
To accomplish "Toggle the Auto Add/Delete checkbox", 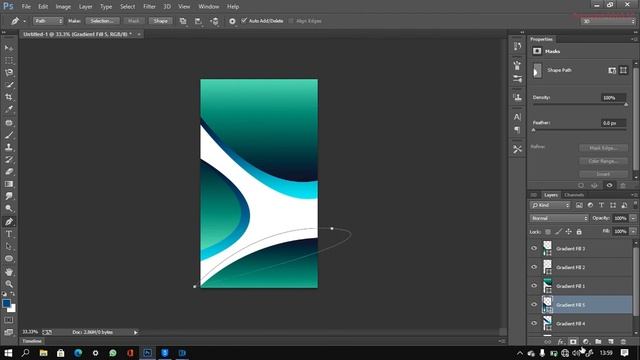I will (x=244, y=20).
